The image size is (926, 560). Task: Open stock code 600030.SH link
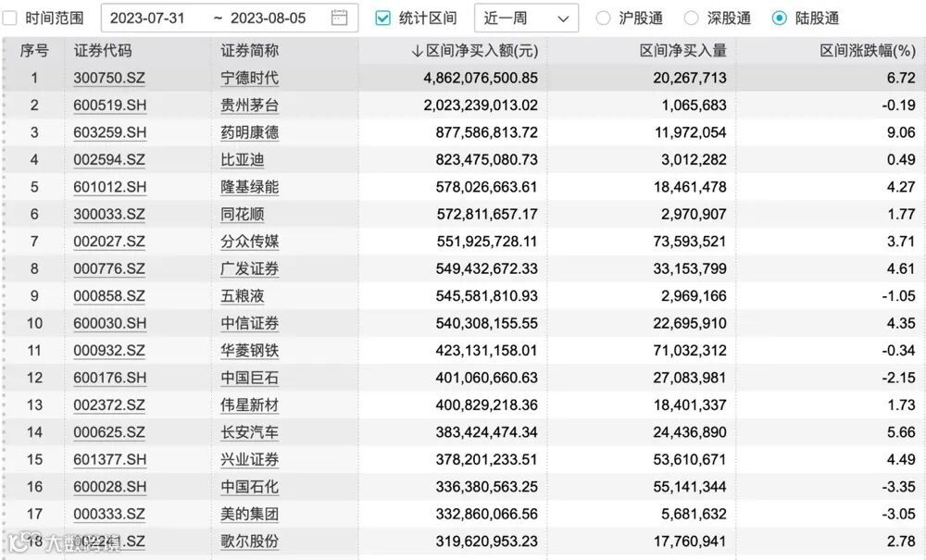[x=110, y=323]
